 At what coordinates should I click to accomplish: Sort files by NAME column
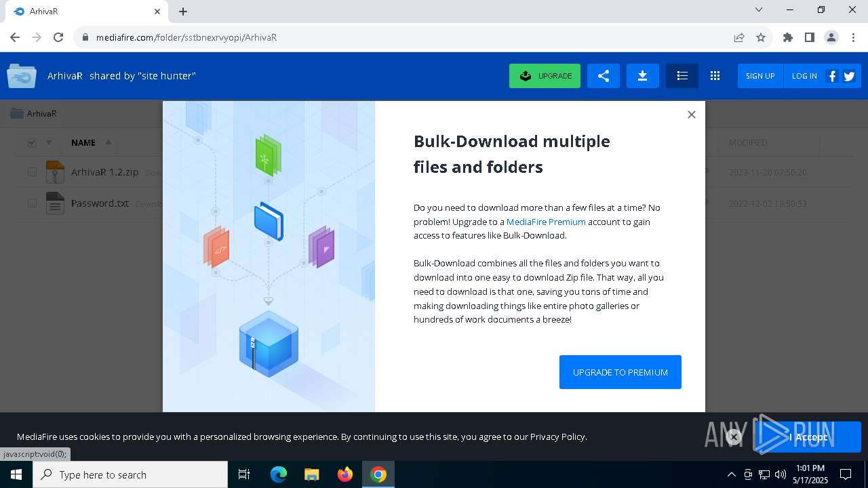(x=83, y=142)
